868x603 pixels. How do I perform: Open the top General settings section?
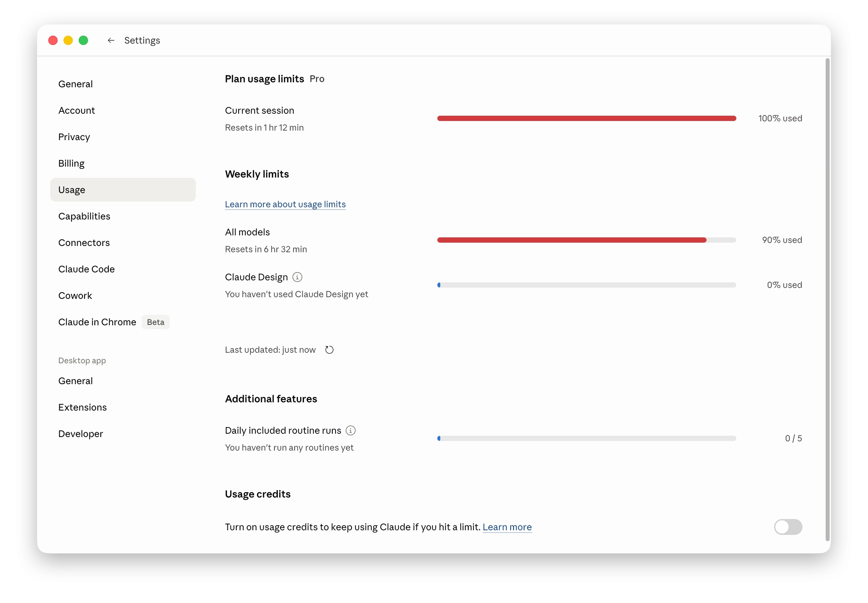coord(123,84)
